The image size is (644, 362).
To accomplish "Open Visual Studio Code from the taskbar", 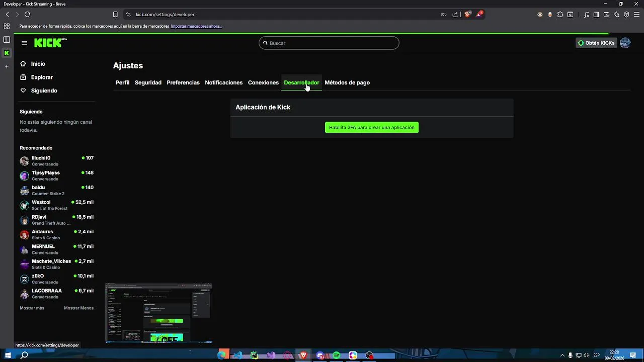I will (x=238, y=355).
